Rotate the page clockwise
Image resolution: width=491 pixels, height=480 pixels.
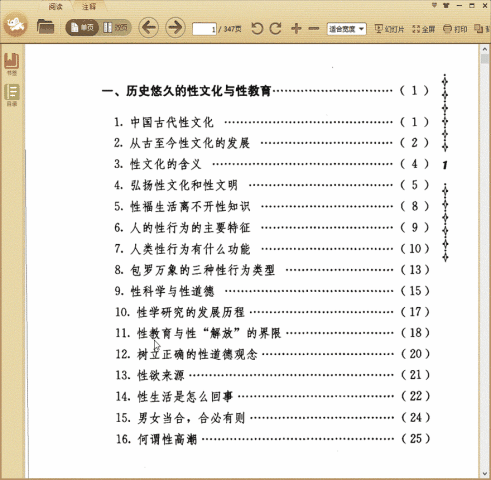(x=275, y=29)
